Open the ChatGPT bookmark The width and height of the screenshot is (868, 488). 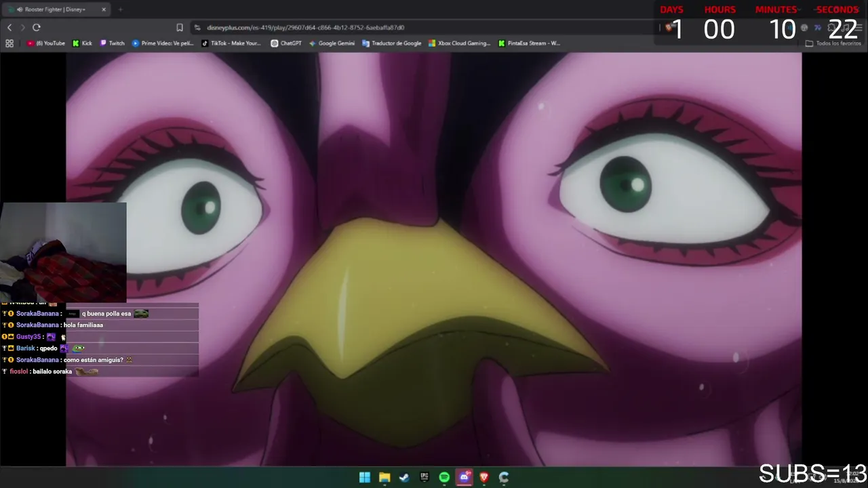(286, 43)
